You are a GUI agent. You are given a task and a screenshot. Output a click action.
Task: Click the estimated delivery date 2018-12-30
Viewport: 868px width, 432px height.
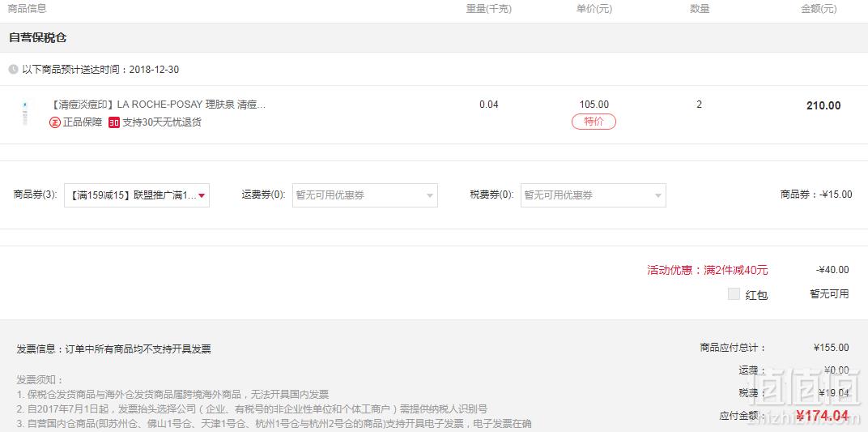coord(154,70)
